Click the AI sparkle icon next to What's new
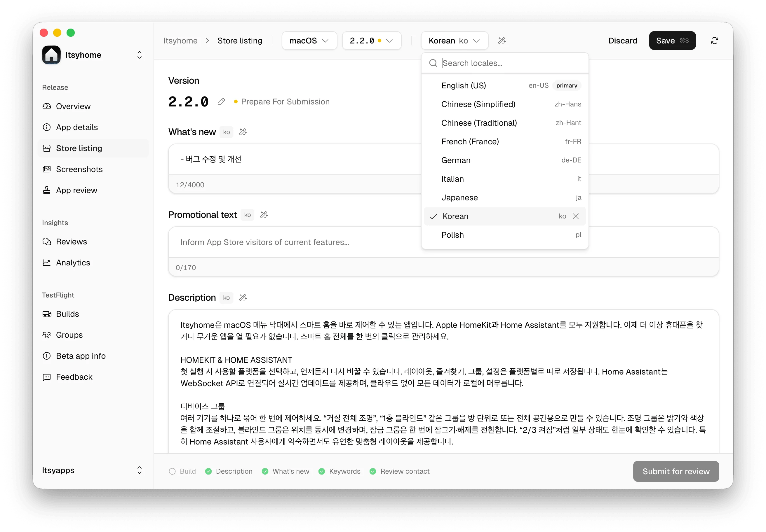Screen dimensions: 766x532 point(243,132)
